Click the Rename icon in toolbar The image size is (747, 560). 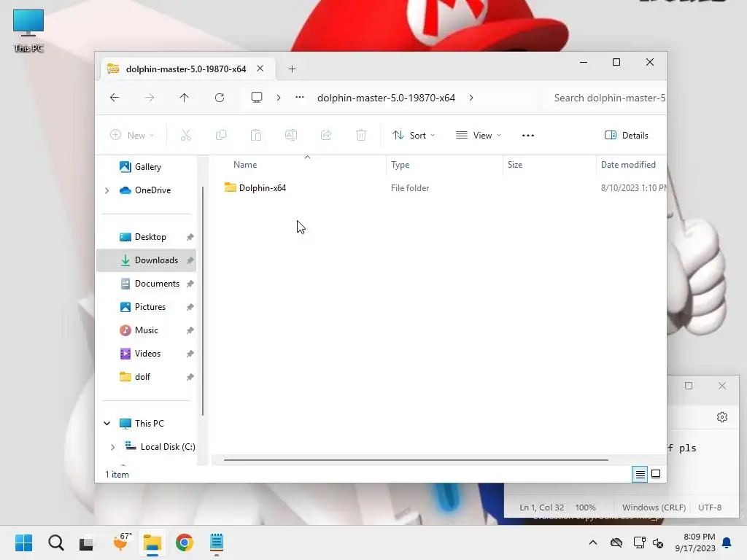[291, 135]
